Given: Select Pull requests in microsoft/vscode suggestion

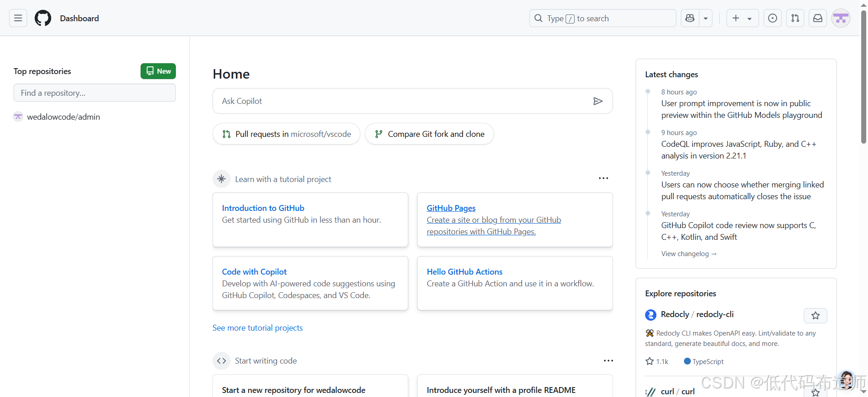Looking at the screenshot, I should (286, 134).
